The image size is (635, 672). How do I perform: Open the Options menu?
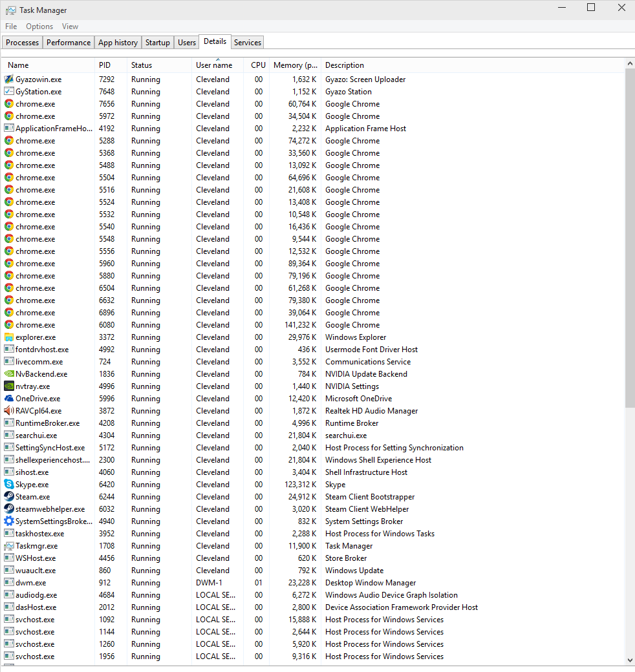tap(39, 26)
